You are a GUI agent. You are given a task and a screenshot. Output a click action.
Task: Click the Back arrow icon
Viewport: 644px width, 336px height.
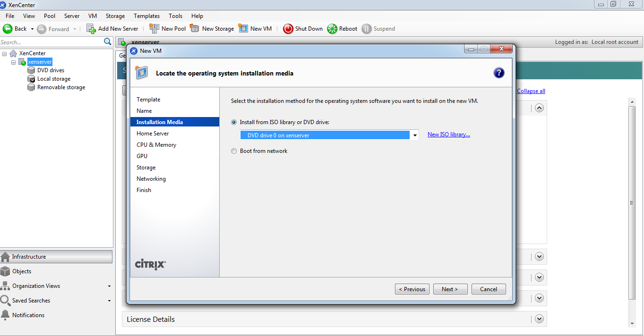point(8,29)
